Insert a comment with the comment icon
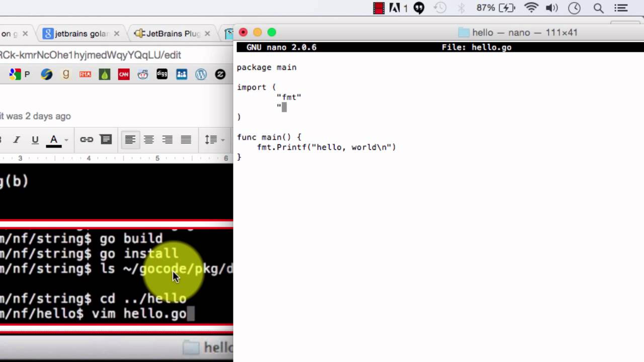This screenshot has height=362, width=644. (x=106, y=140)
